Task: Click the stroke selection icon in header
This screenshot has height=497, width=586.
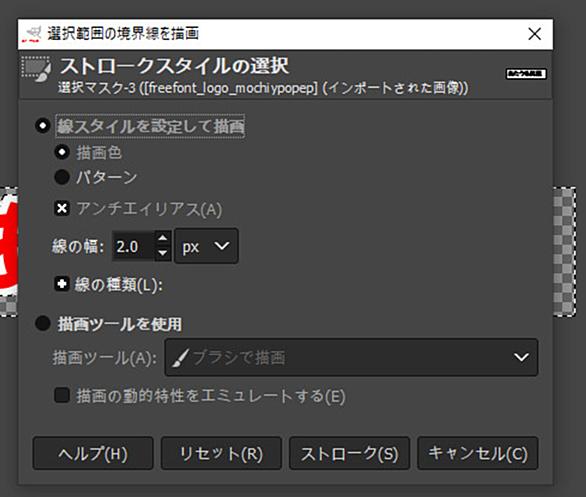Action: click(36, 69)
